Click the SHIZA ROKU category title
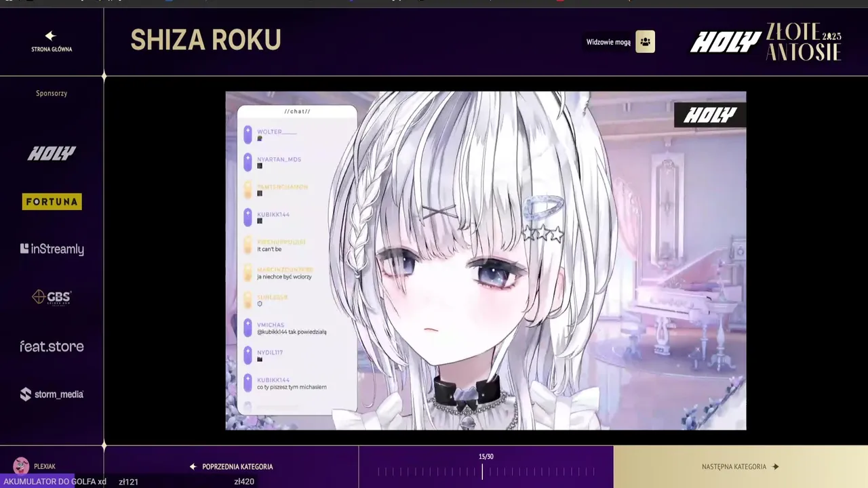Screen dimensions: 868x488 (x=205, y=41)
